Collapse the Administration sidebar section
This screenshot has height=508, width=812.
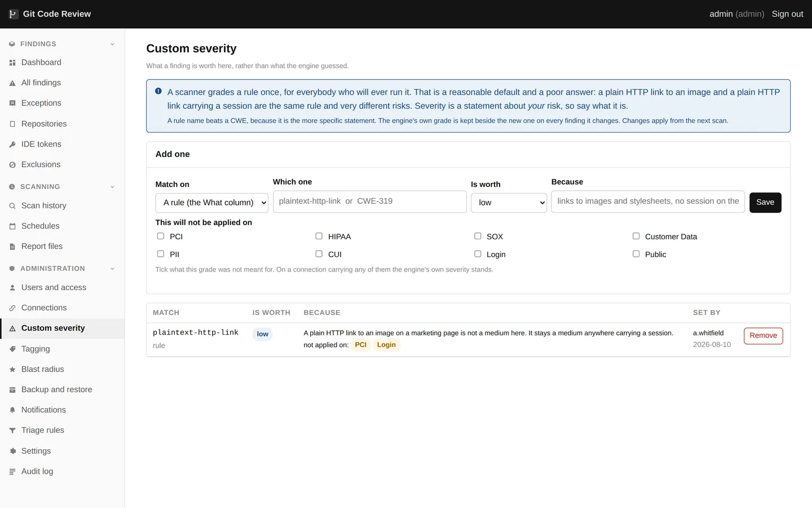pyautogui.click(x=62, y=269)
